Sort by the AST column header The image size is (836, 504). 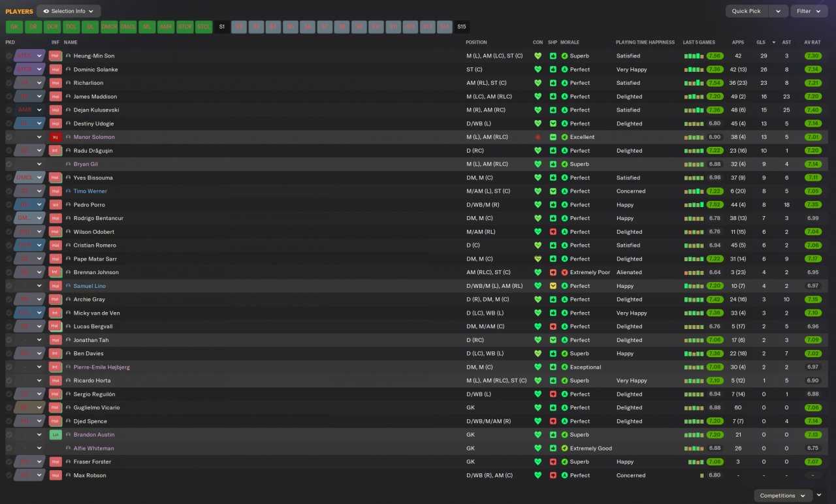[x=786, y=42]
